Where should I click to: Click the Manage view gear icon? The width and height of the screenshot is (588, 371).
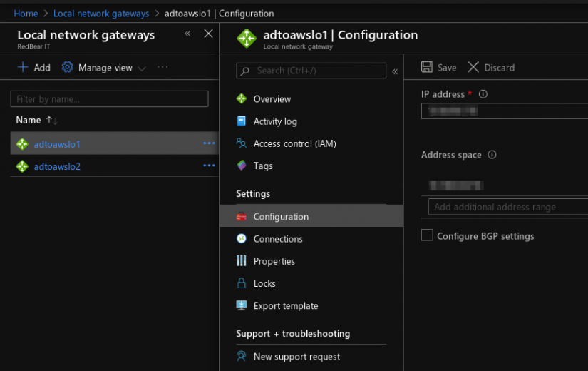point(67,67)
